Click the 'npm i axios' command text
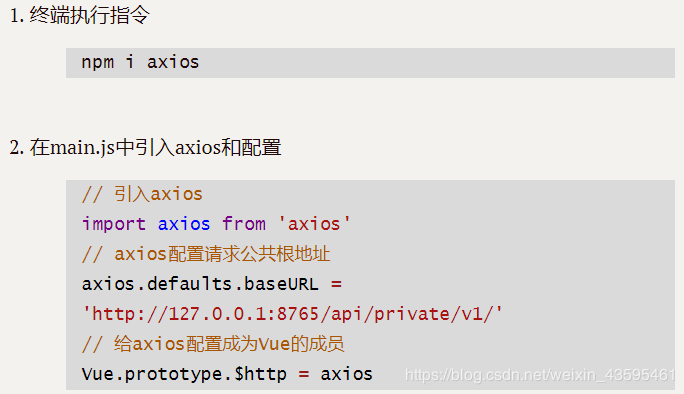684x394 pixels. tap(140, 62)
